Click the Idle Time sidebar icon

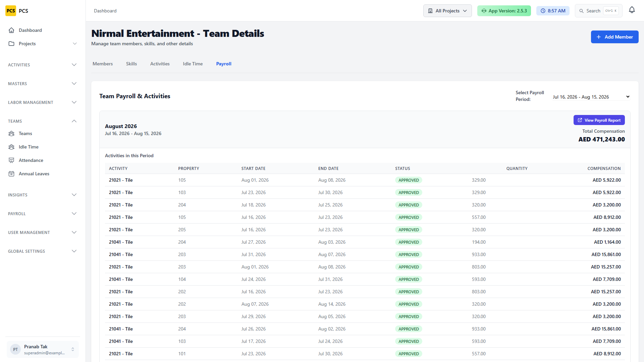pos(11,147)
